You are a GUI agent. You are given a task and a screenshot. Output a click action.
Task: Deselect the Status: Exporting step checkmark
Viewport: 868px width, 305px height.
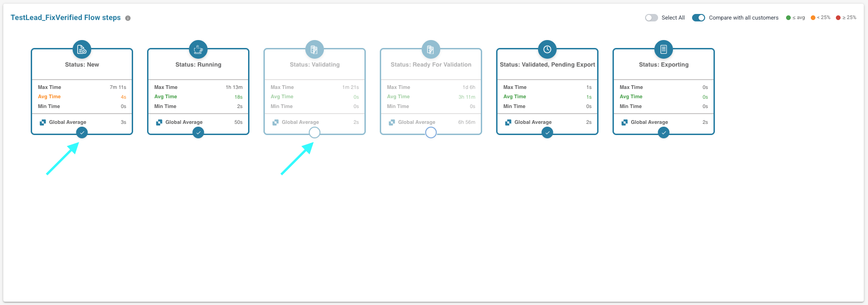(664, 133)
